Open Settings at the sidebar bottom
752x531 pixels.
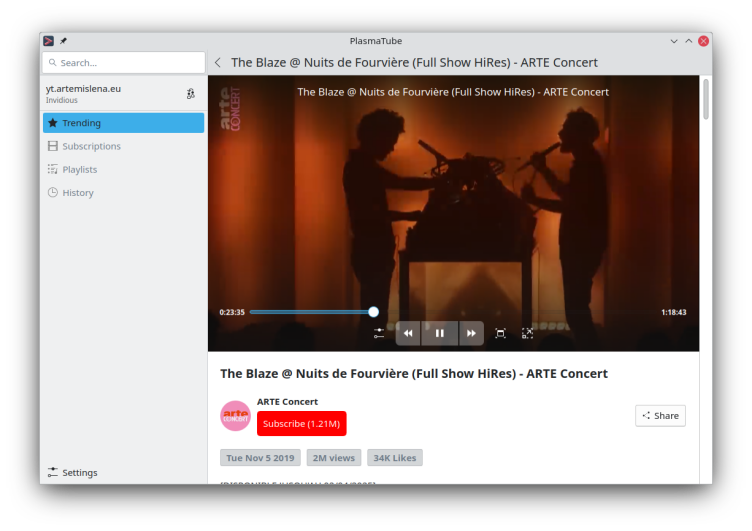coord(79,472)
